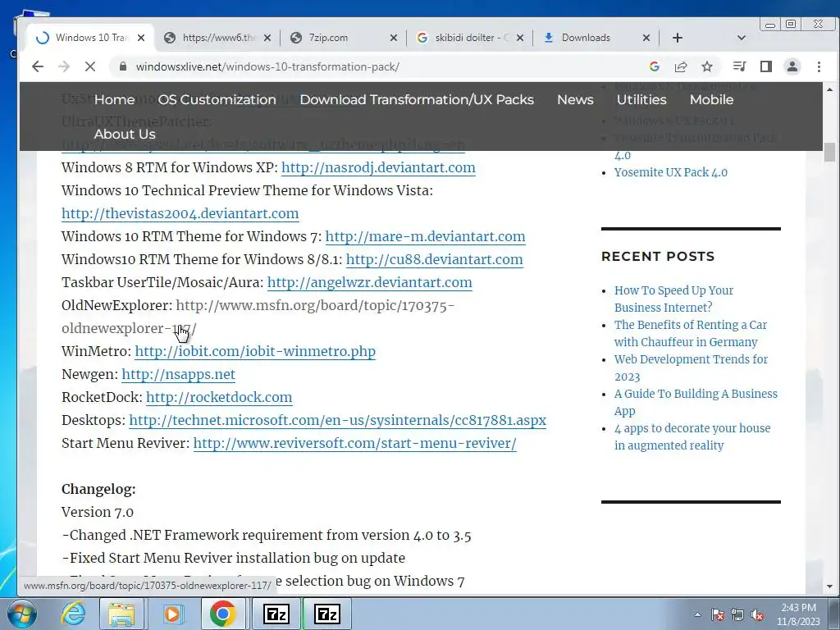Open the reviversoft start-menu-reviver link
Viewport: 840px width, 630px height.
pos(354,444)
